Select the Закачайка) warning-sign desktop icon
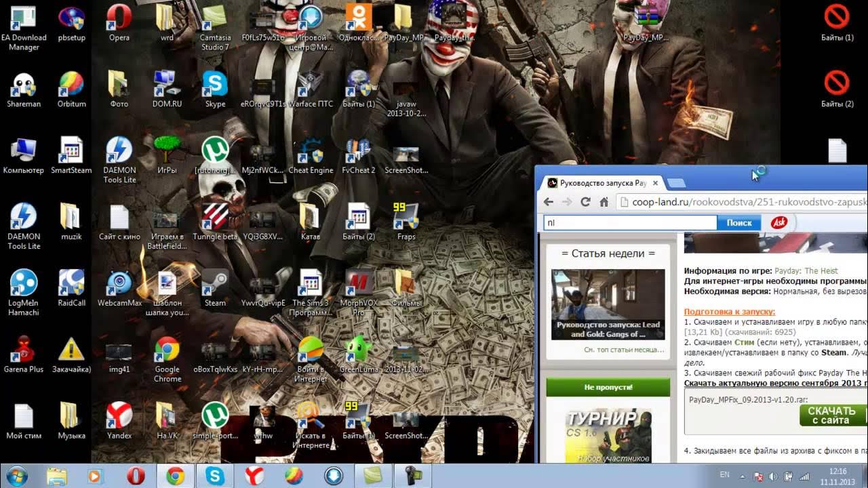This screenshot has width=868, height=488. coord(71,356)
